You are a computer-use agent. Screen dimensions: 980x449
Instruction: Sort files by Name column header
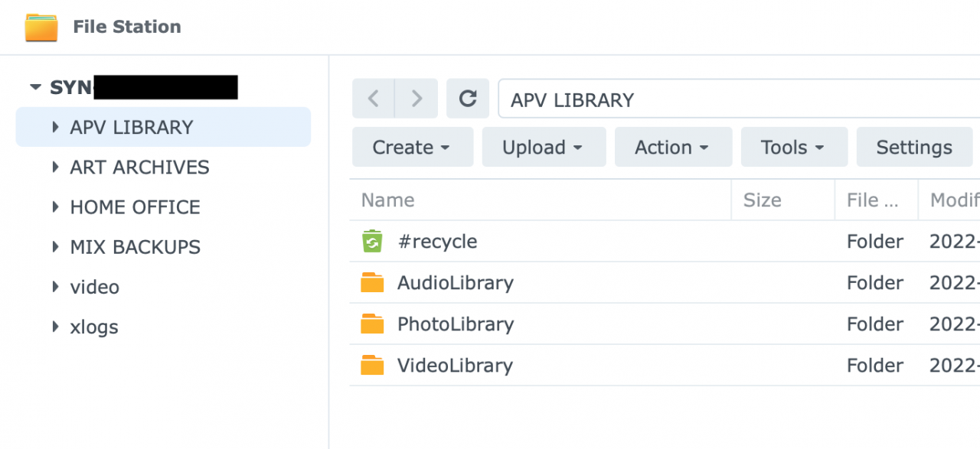(x=388, y=200)
